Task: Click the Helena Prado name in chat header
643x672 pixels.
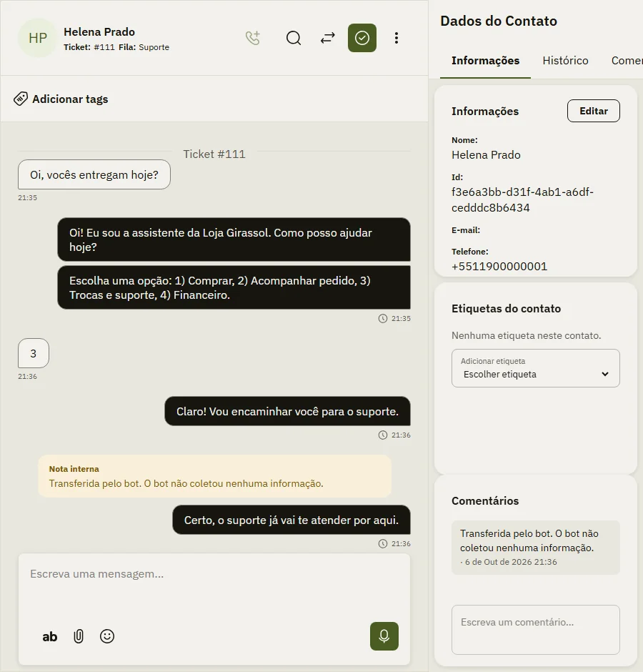Action: pyautogui.click(x=99, y=32)
